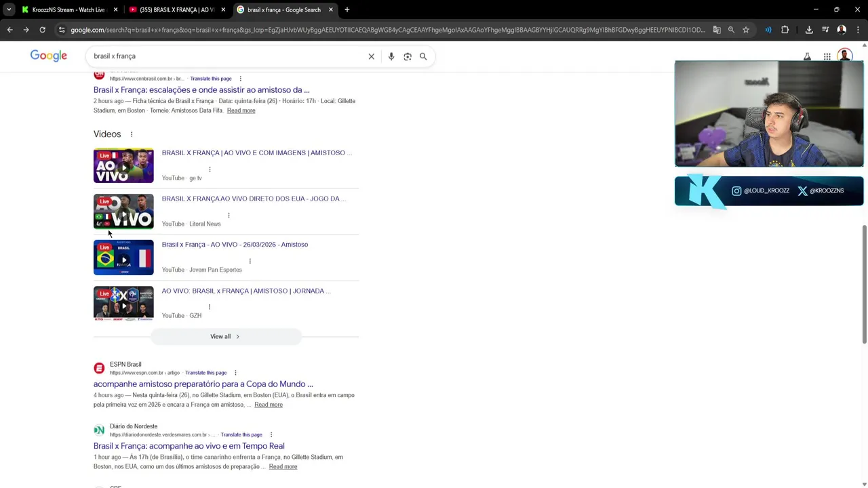This screenshot has width=868, height=488.
Task: Open a new browser tab
Action: click(347, 9)
